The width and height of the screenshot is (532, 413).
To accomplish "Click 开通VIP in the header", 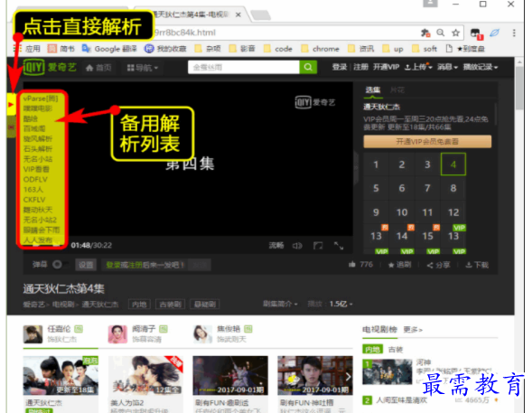I will point(386,67).
